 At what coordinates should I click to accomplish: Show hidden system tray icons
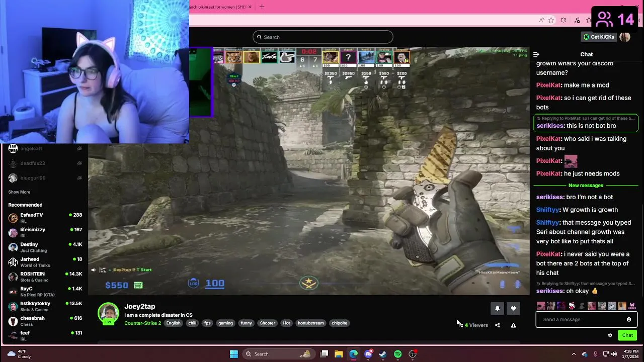point(574,354)
